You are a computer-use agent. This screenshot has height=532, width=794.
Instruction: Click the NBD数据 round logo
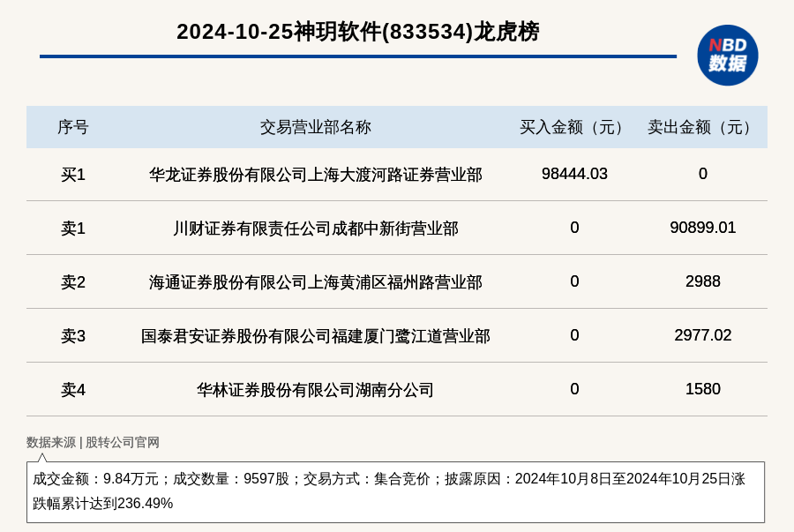coord(727,56)
